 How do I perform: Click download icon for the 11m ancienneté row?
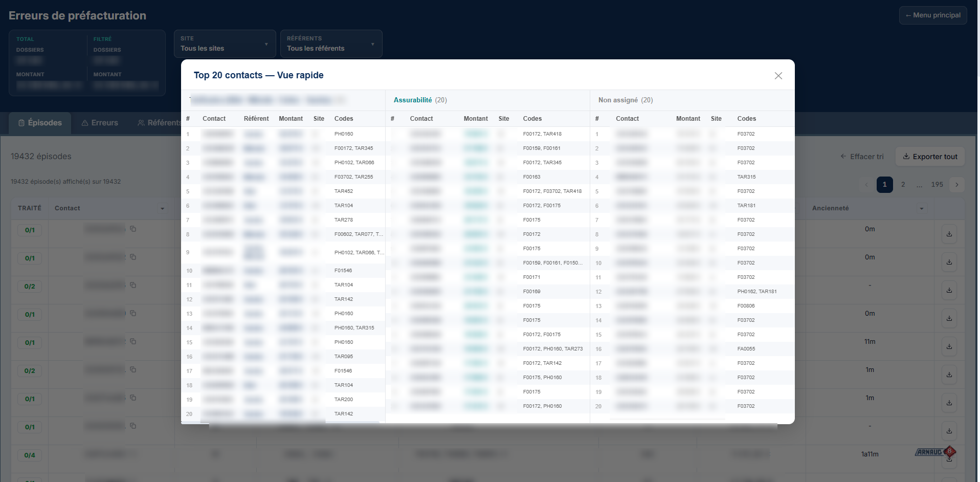tap(949, 347)
